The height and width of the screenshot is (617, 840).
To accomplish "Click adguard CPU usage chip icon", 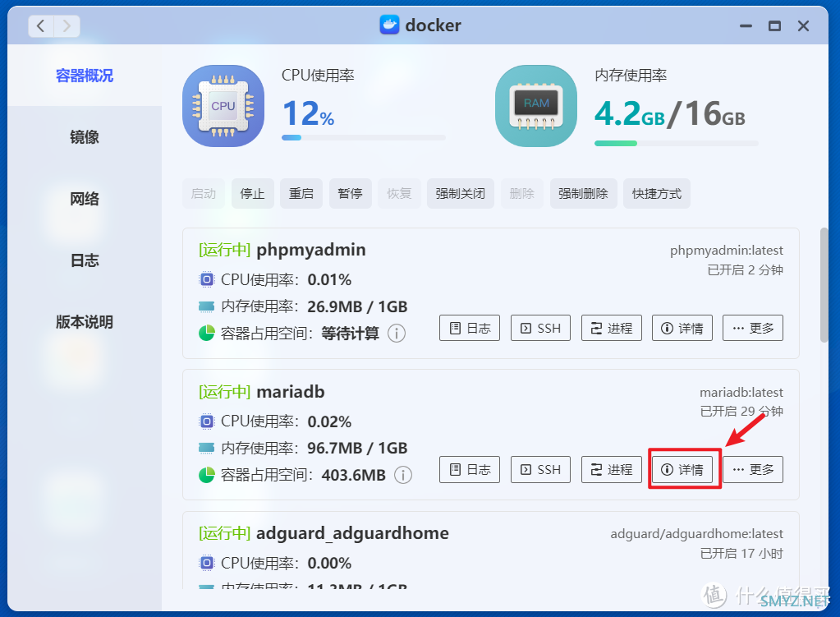I will pos(207,564).
